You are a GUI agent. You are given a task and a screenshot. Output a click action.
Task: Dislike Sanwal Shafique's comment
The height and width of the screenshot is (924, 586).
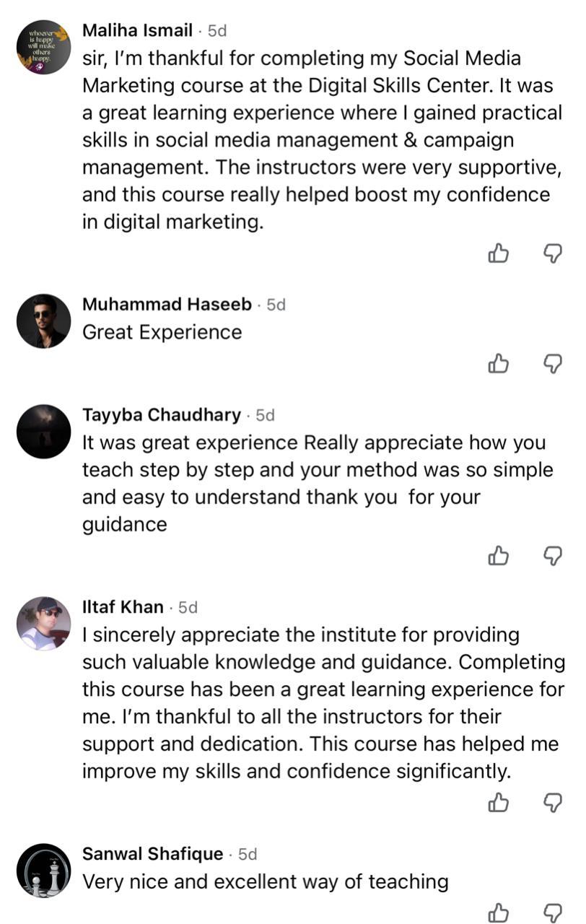tap(552, 912)
